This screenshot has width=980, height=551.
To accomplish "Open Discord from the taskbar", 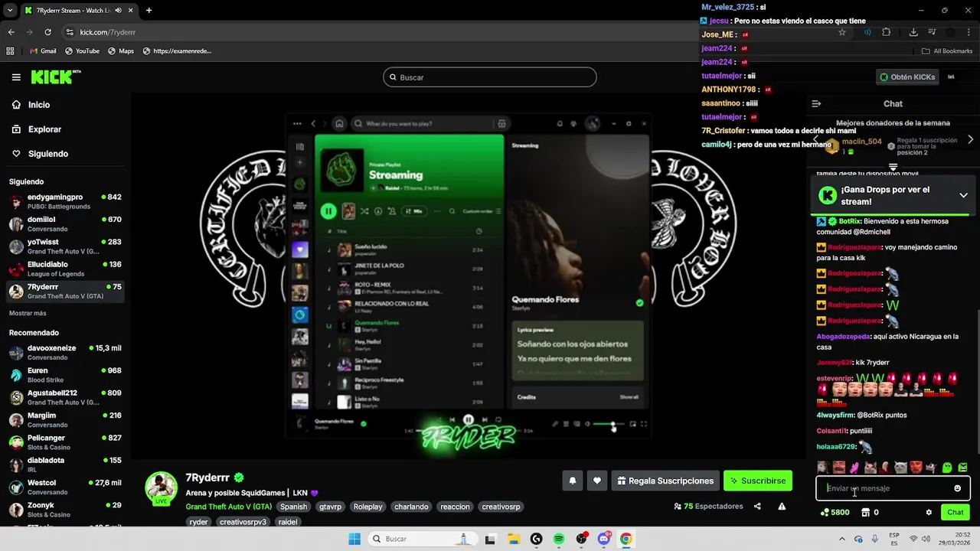I will (x=604, y=539).
